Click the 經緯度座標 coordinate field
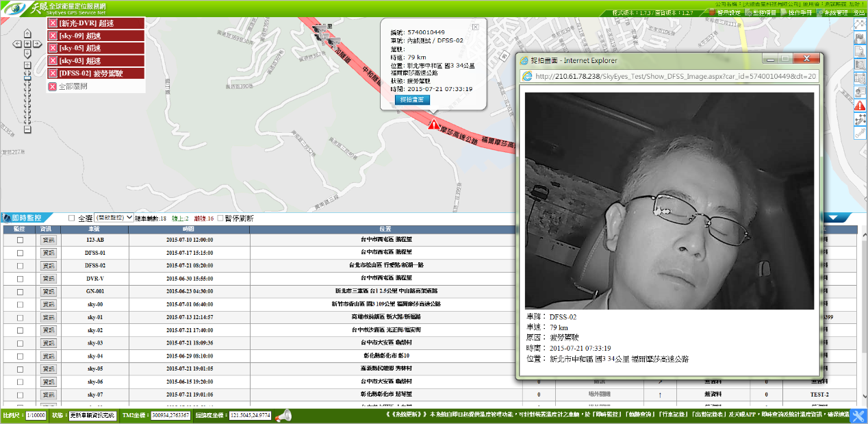Viewport: 868px width, 424px height. tap(250, 415)
